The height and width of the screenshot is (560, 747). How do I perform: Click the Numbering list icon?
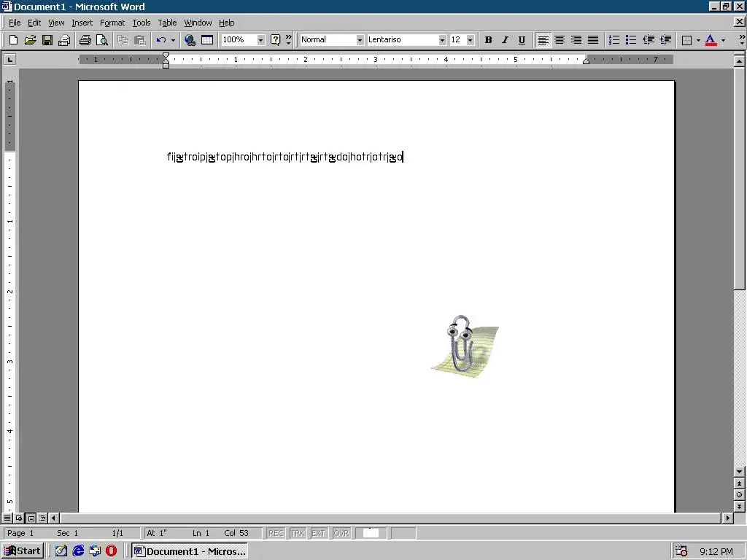coord(614,40)
